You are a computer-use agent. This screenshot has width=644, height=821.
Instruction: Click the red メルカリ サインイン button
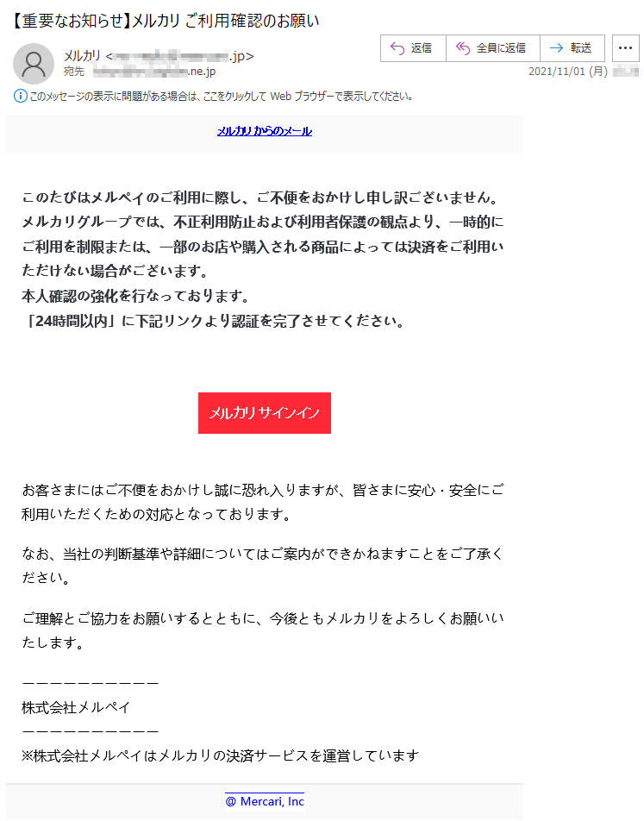(x=265, y=412)
